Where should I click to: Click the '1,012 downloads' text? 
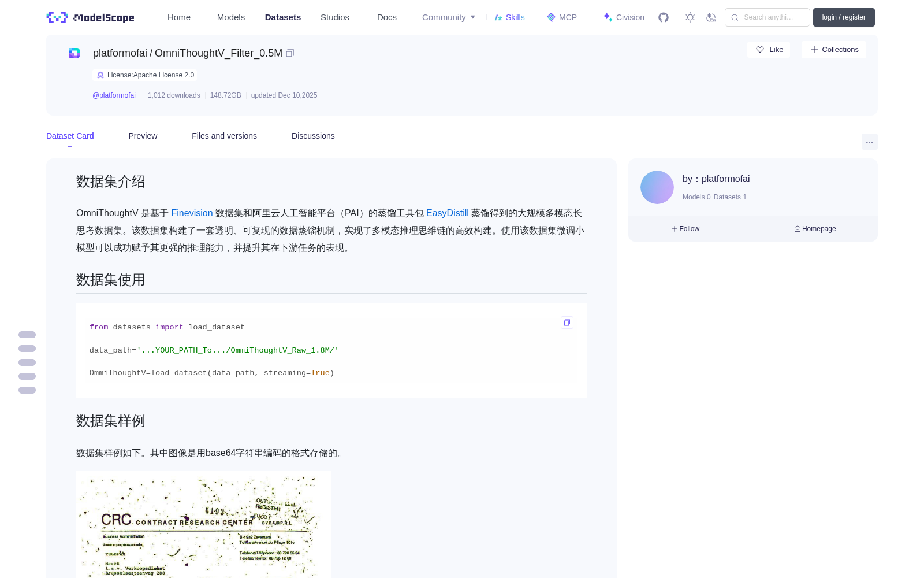[174, 95]
